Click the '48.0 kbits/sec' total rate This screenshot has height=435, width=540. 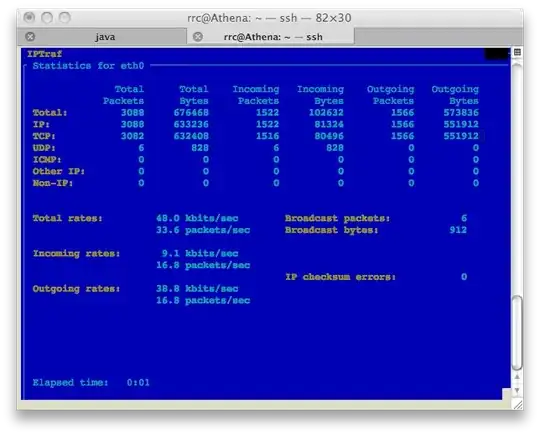coord(197,218)
